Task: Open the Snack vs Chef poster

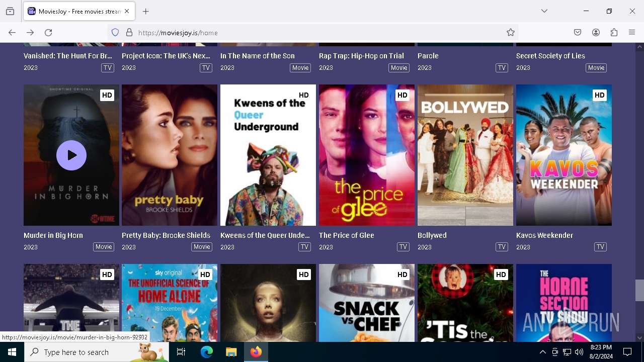Action: 367,303
